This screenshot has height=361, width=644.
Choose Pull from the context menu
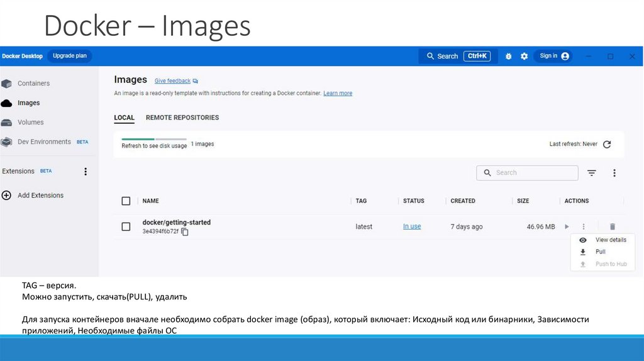tap(600, 252)
